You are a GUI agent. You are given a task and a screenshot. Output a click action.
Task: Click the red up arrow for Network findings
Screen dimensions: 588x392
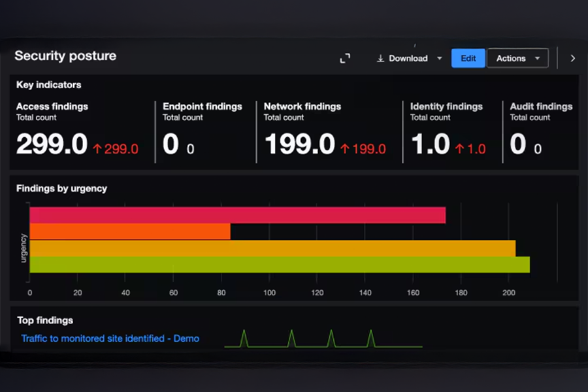pyautogui.click(x=345, y=149)
